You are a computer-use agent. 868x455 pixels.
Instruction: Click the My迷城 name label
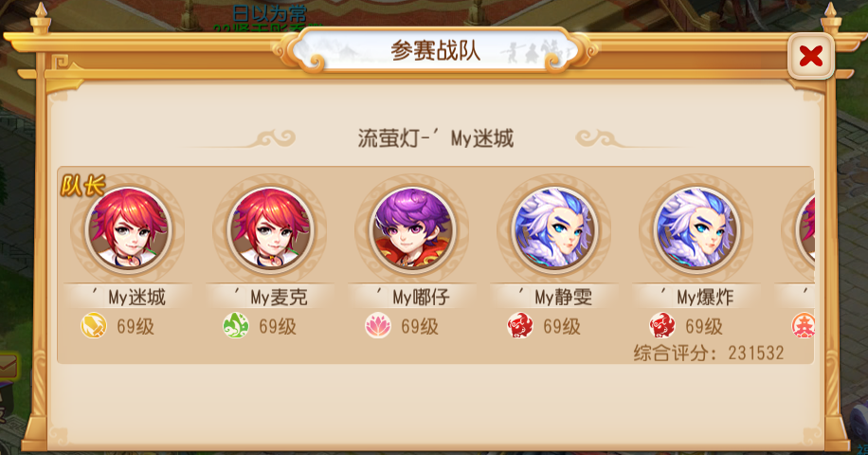click(129, 298)
